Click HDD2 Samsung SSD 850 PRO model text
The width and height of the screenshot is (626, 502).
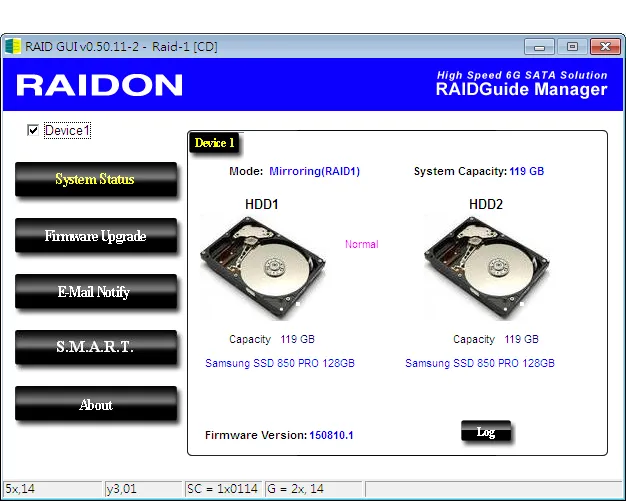(x=480, y=363)
